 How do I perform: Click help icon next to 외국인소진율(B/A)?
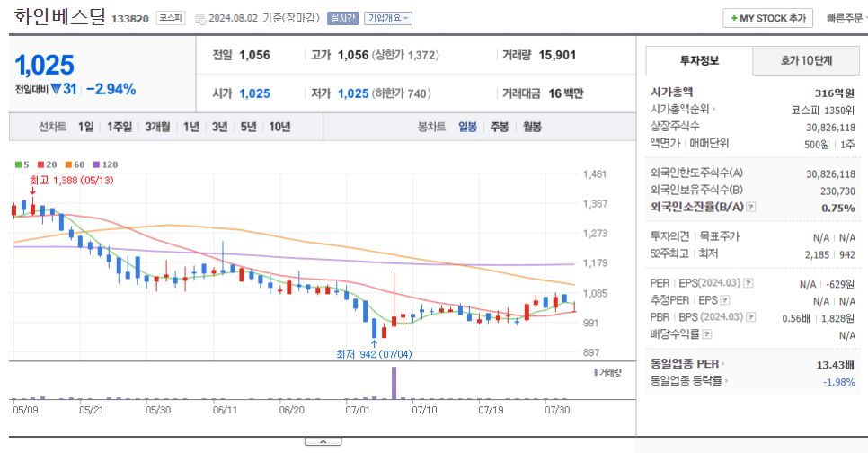tap(750, 207)
